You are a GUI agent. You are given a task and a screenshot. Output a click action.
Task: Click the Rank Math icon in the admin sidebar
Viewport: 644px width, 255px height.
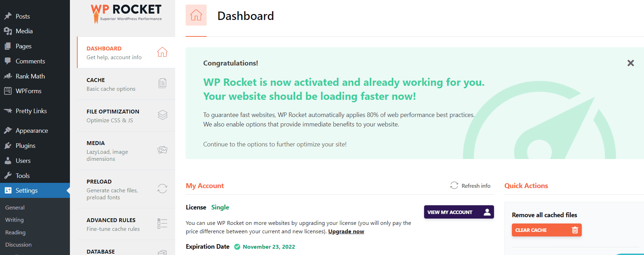coord(8,76)
